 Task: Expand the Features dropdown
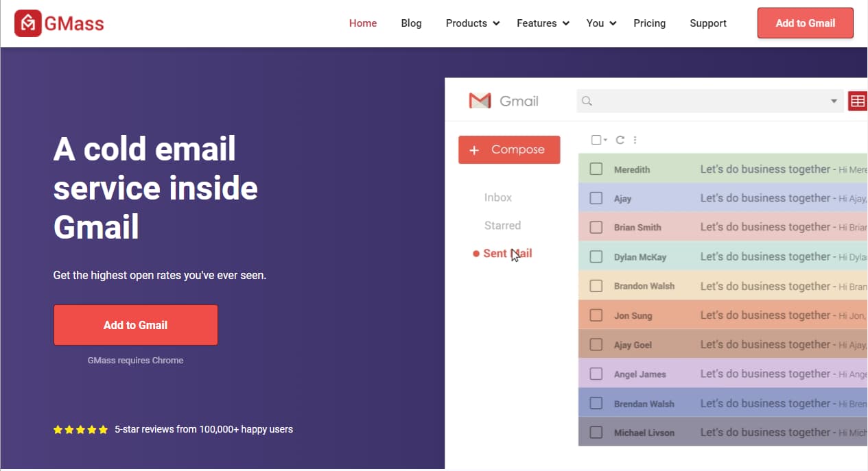tap(543, 23)
